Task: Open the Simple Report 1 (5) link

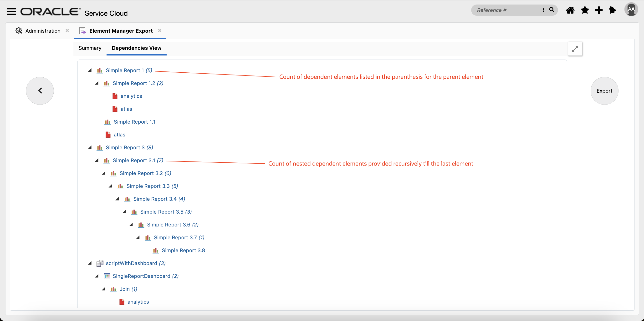Action: pos(129,70)
